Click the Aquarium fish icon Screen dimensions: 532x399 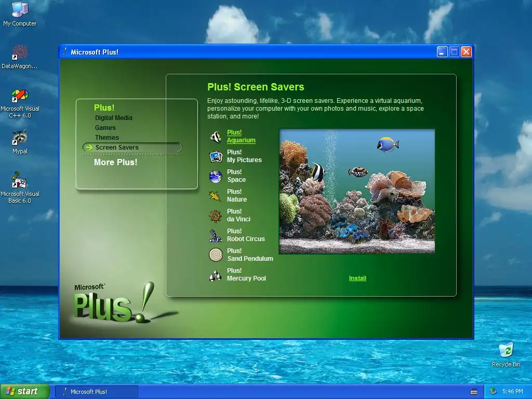coord(216,137)
